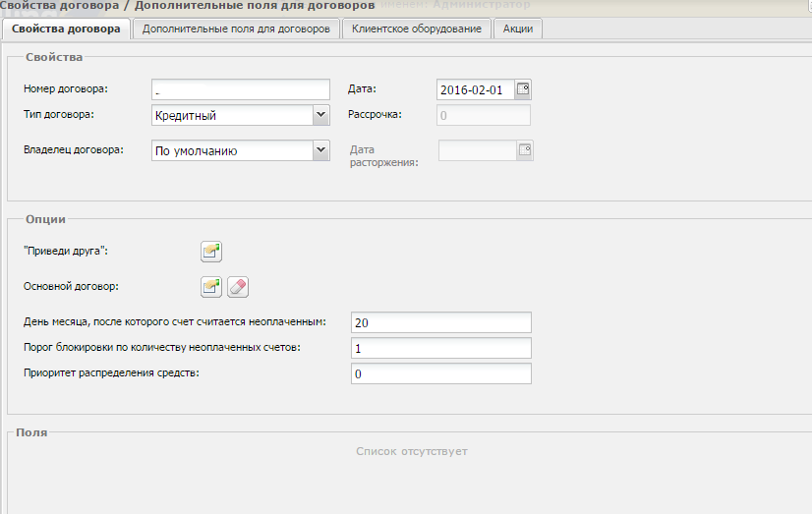Click the Основной договор label
The image size is (812, 514).
[x=71, y=286]
